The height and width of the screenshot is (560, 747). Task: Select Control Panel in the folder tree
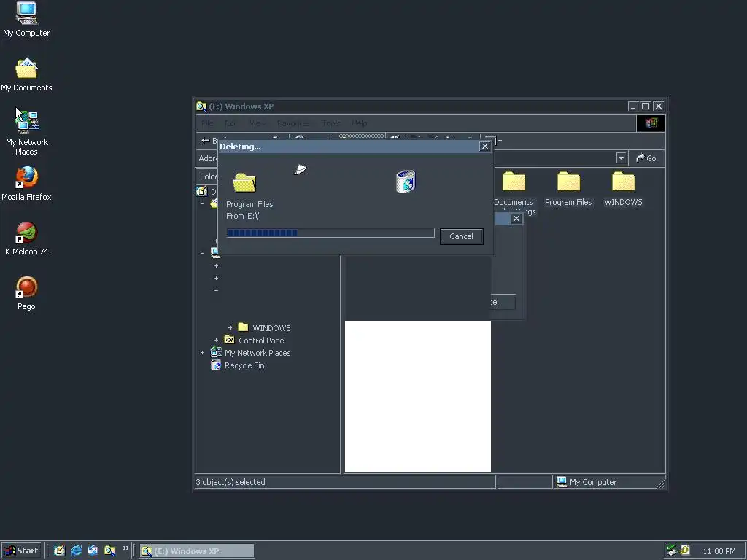(x=262, y=341)
